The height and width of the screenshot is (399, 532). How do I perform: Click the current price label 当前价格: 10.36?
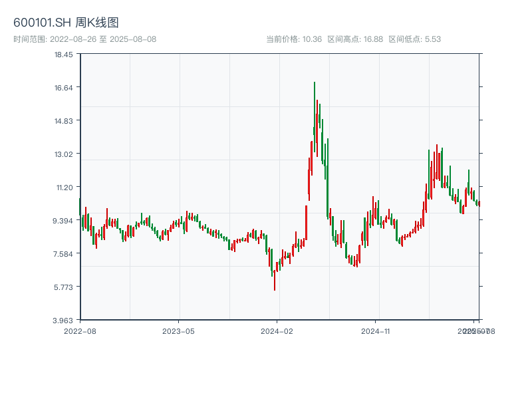click(x=294, y=39)
